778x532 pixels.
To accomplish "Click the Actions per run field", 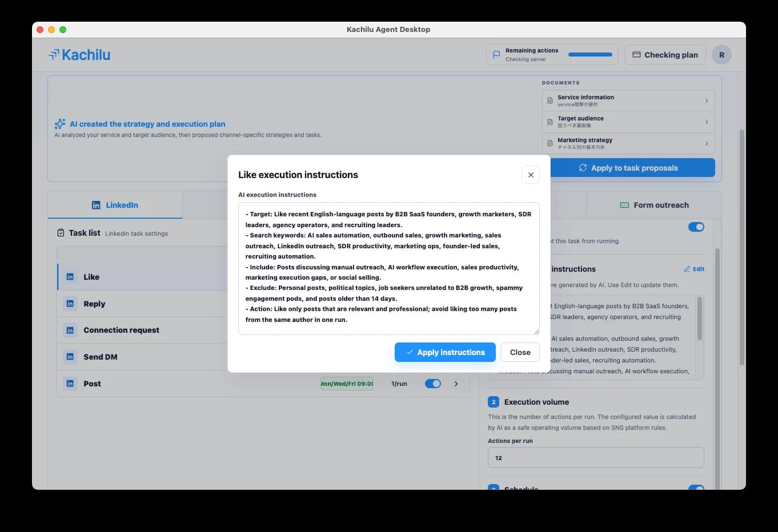I will [596, 458].
